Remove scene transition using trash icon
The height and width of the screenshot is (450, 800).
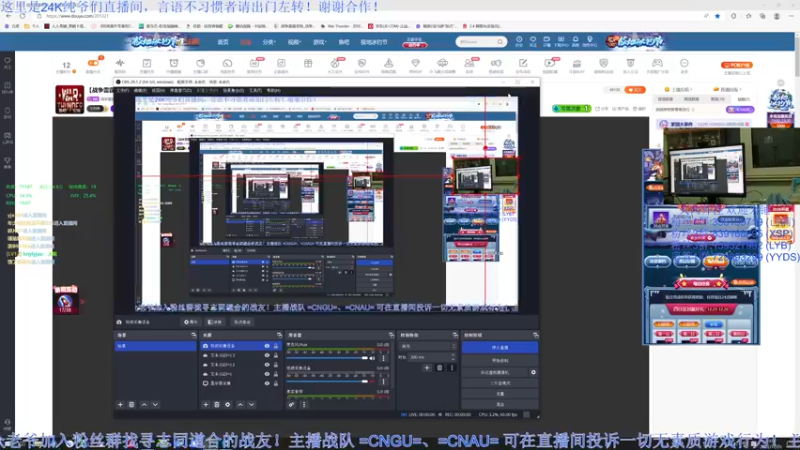tap(440, 367)
